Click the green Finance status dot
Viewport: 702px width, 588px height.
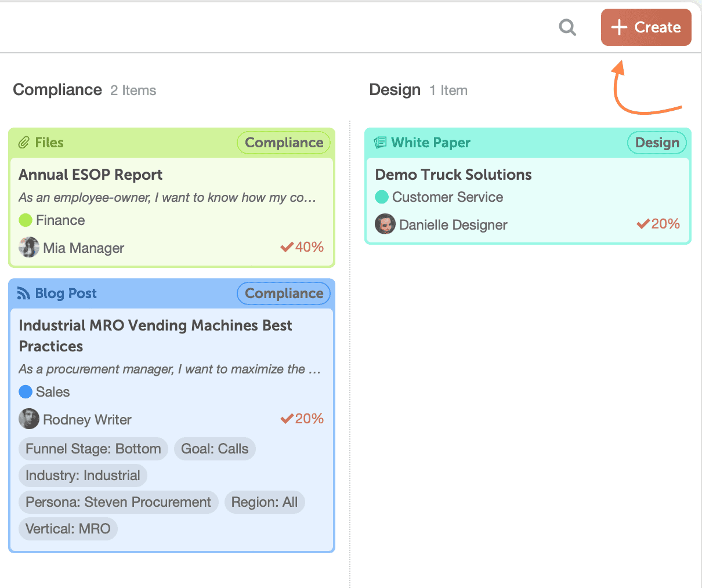tap(26, 220)
